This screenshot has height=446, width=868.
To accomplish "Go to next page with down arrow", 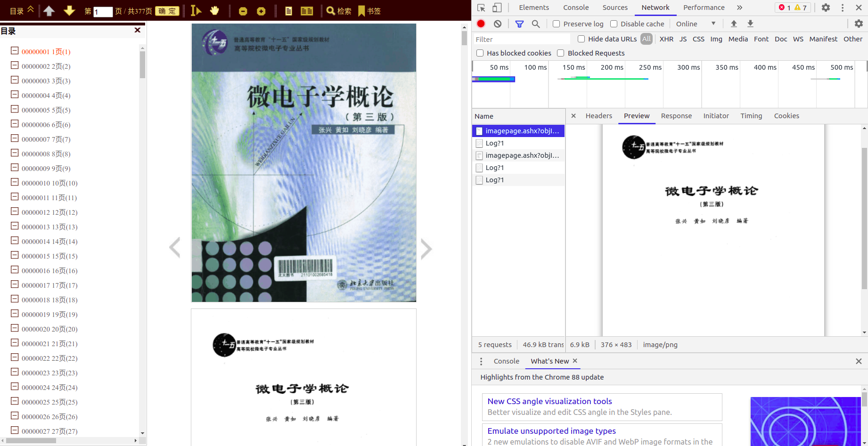I will (x=69, y=11).
